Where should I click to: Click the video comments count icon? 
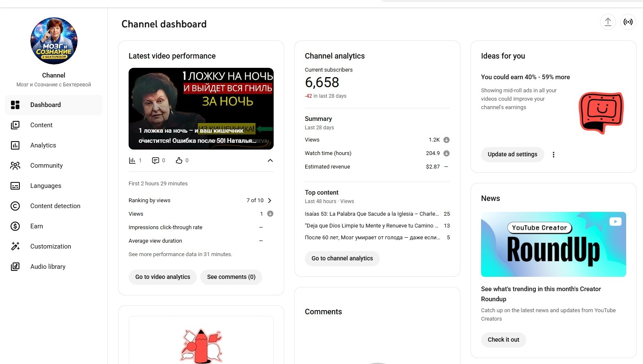156,161
